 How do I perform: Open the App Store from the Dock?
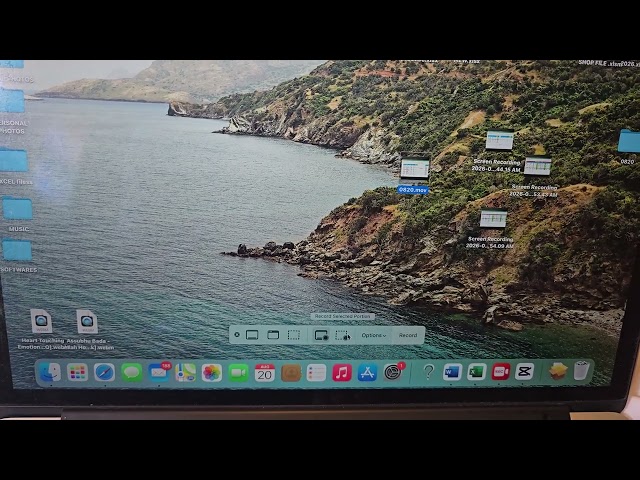point(367,373)
